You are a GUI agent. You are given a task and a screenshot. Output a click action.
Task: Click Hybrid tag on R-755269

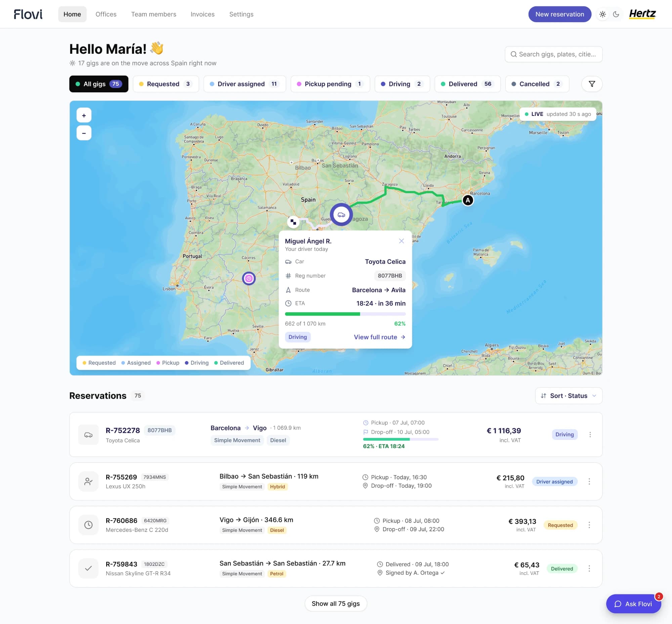278,487
